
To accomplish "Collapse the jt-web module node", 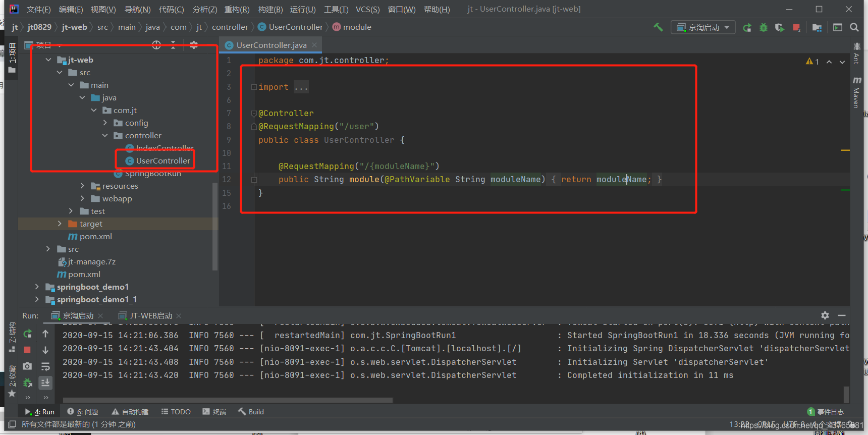I will pos(48,60).
